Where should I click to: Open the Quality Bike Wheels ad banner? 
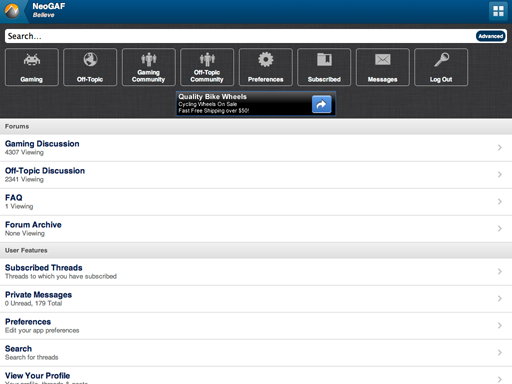pyautogui.click(x=256, y=104)
